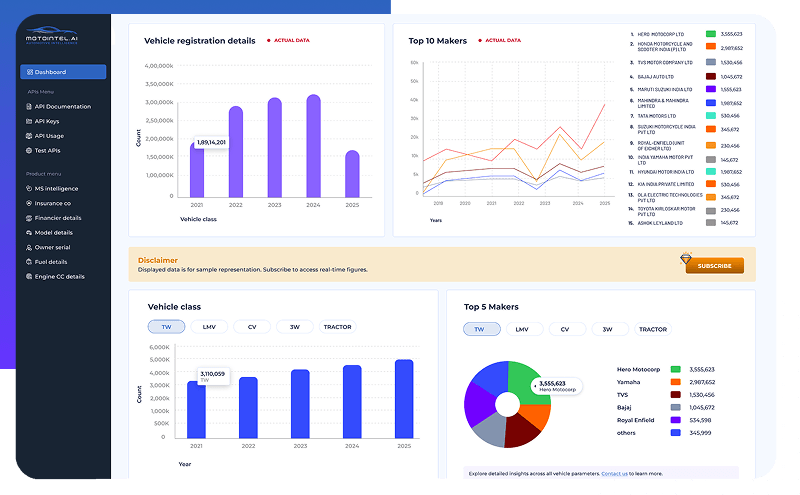Click teal swatch for TATA MOTORS LTD
Screen dimensions: 800x495
pos(711,116)
